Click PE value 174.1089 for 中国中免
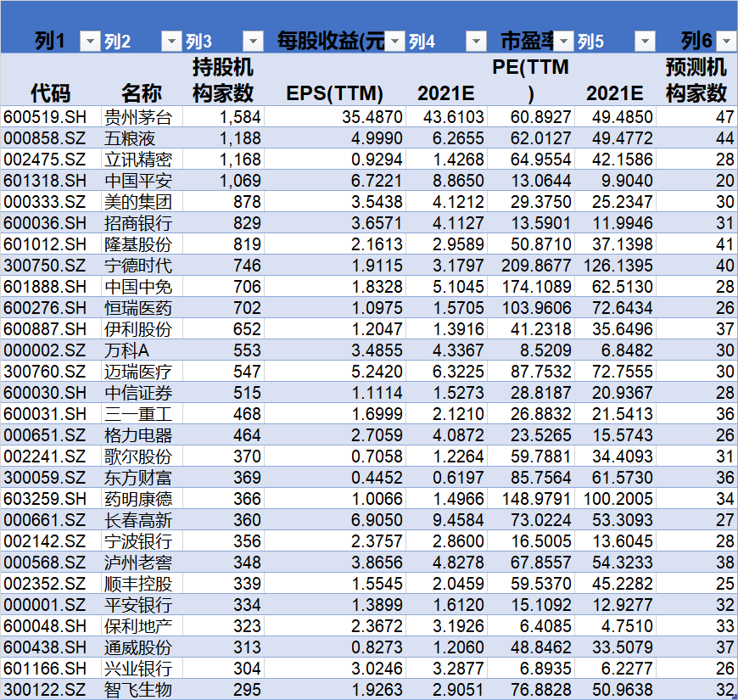 pyautogui.click(x=530, y=287)
